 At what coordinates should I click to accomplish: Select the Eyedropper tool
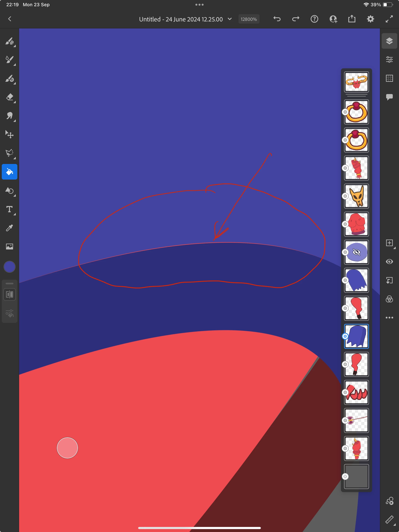click(x=9, y=228)
